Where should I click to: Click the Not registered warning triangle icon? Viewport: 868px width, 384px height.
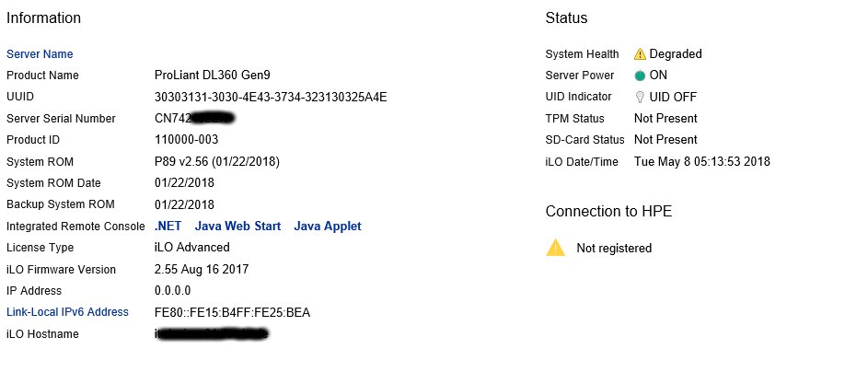tap(555, 248)
